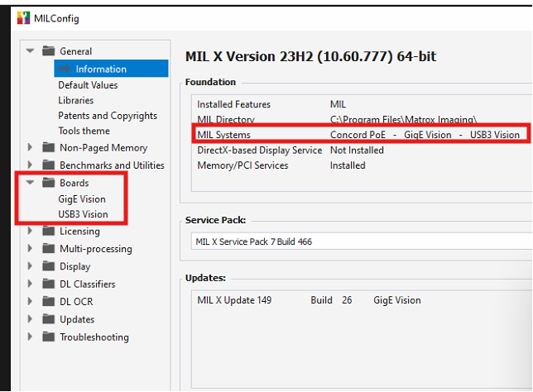Select the Benchmarks and Utilities label
Screen dimensions: 533x392
[x=113, y=165]
